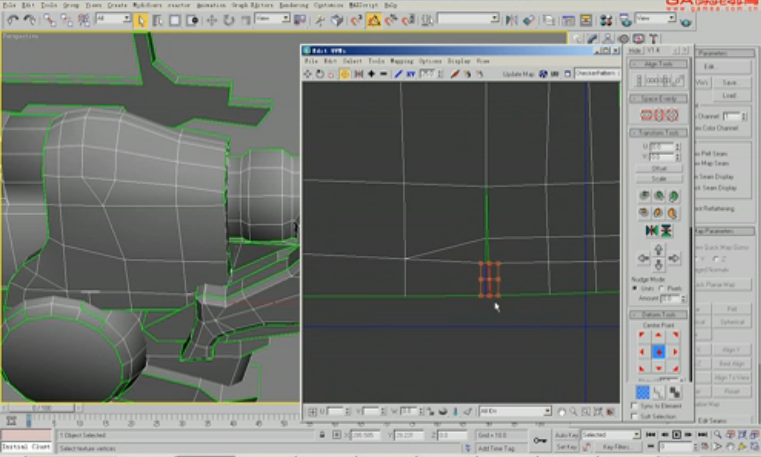Click the U value input field

tap(662, 147)
